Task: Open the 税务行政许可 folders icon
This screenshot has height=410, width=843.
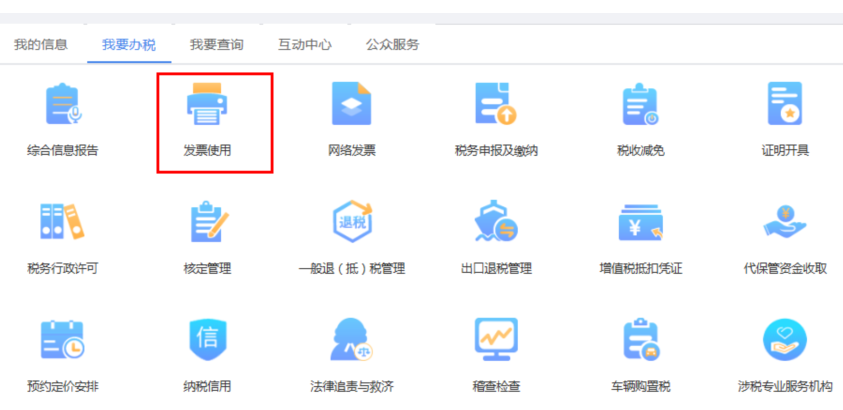Action: point(63,222)
